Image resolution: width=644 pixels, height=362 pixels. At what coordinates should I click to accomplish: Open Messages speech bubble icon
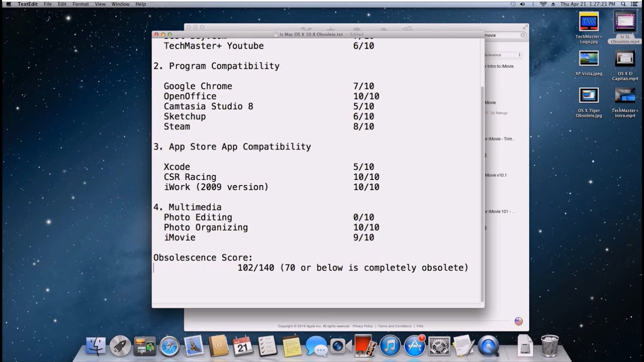316,346
